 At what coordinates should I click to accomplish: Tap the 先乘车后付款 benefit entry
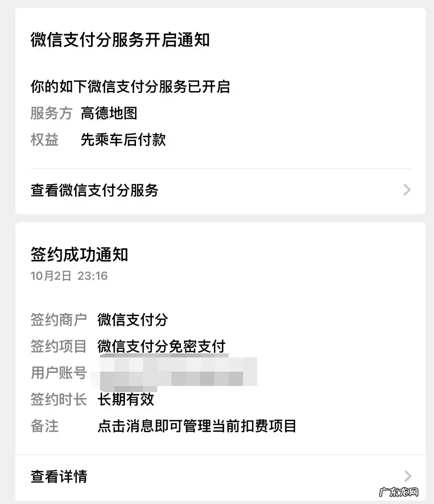pyautogui.click(x=123, y=140)
